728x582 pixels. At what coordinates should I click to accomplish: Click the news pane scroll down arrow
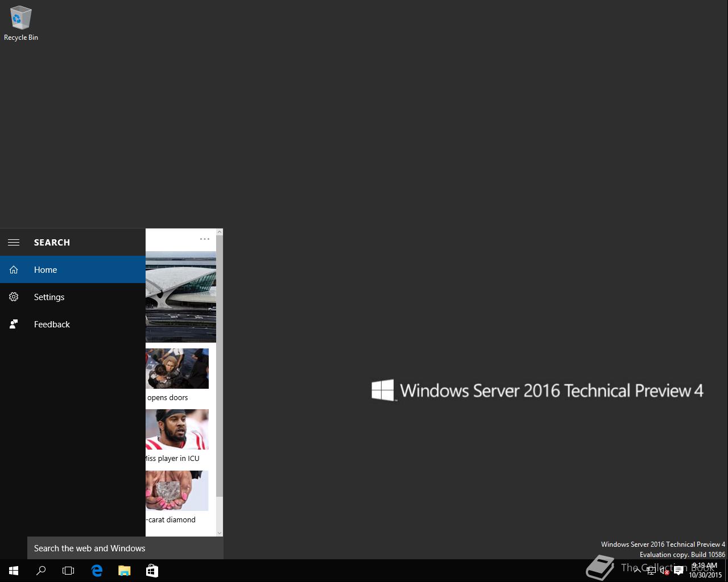coord(220,533)
